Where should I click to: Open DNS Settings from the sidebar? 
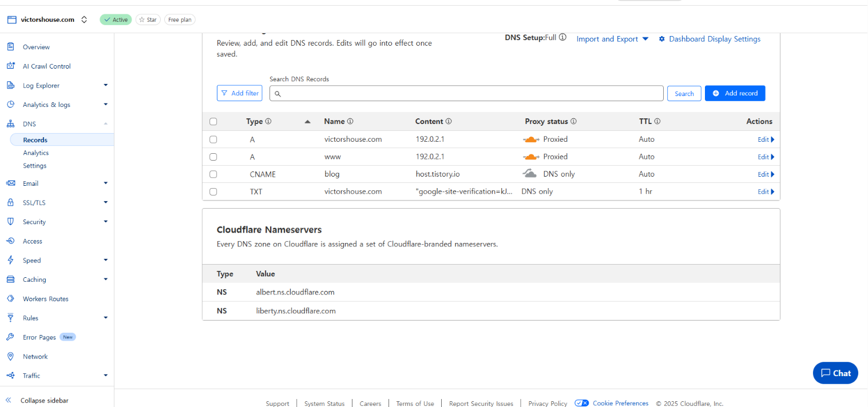click(34, 165)
